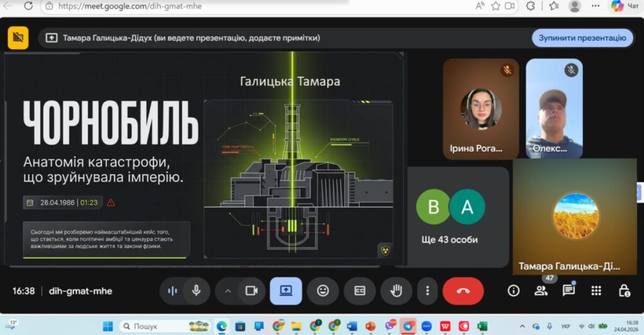This screenshot has height=335, width=644.
Task: Open meeting details info icon
Action: [514, 290]
